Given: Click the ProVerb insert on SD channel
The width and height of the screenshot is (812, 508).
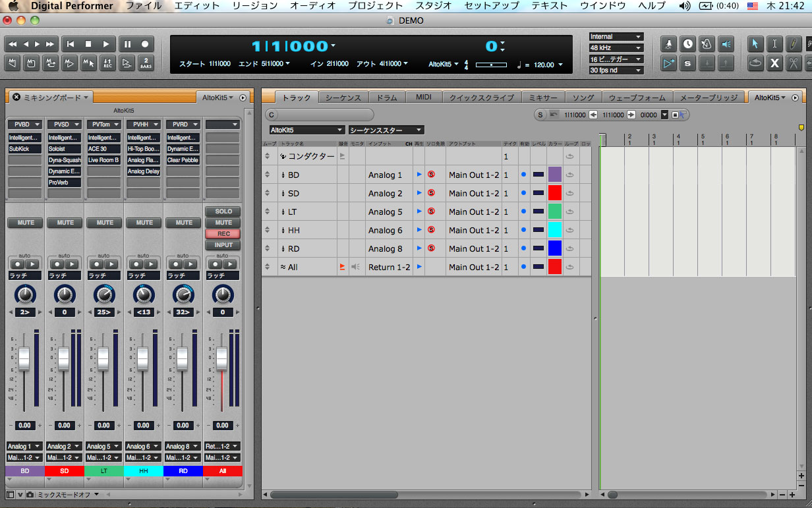Looking at the screenshot, I should 65,183.
